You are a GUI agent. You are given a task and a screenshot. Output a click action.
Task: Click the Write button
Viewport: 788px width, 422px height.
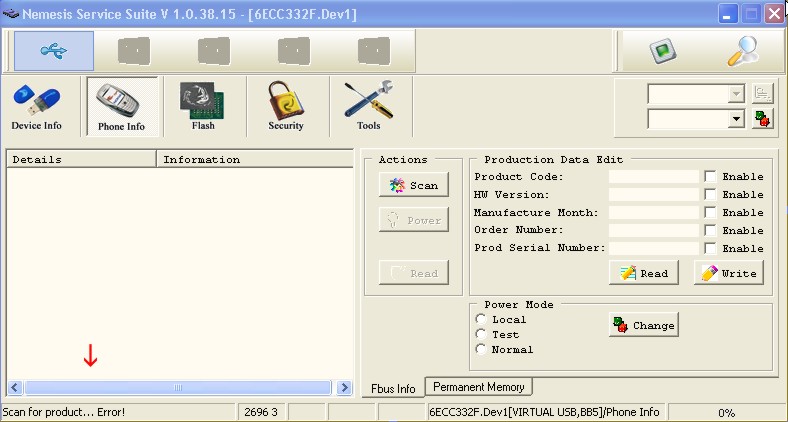[729, 273]
